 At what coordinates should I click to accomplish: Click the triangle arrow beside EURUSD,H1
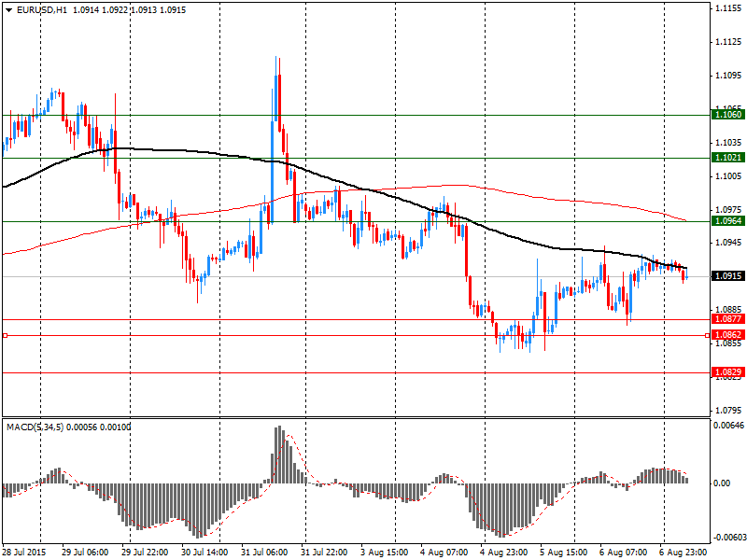pyautogui.click(x=8, y=10)
